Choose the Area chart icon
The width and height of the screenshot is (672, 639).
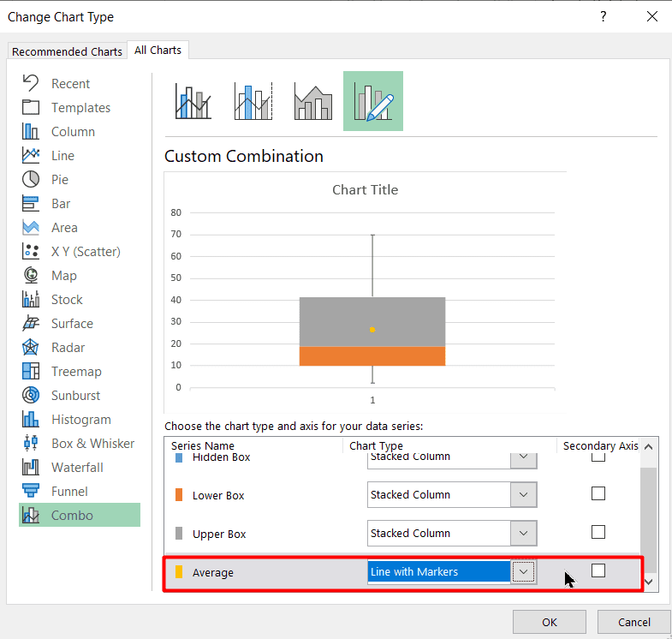31,227
